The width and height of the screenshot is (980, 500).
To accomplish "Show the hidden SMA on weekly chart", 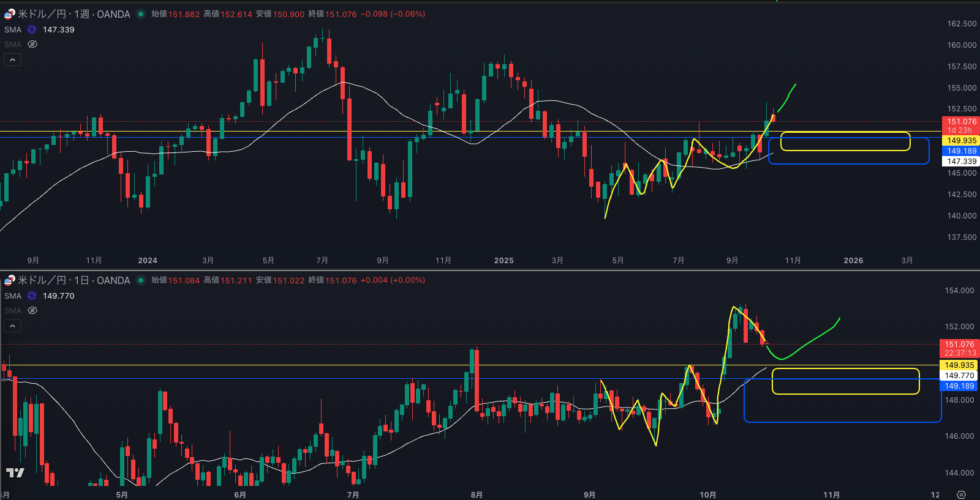I will pos(32,44).
